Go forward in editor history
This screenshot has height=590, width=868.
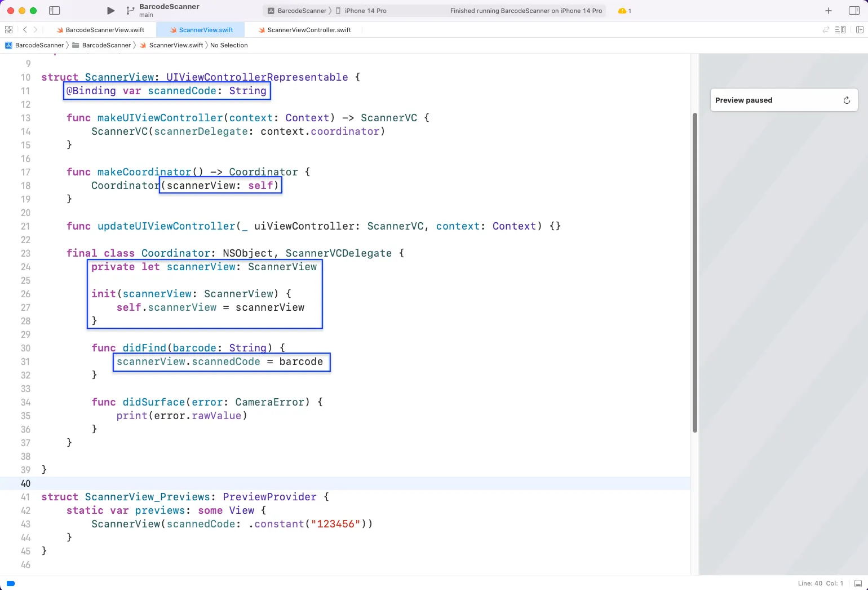pyautogui.click(x=36, y=30)
